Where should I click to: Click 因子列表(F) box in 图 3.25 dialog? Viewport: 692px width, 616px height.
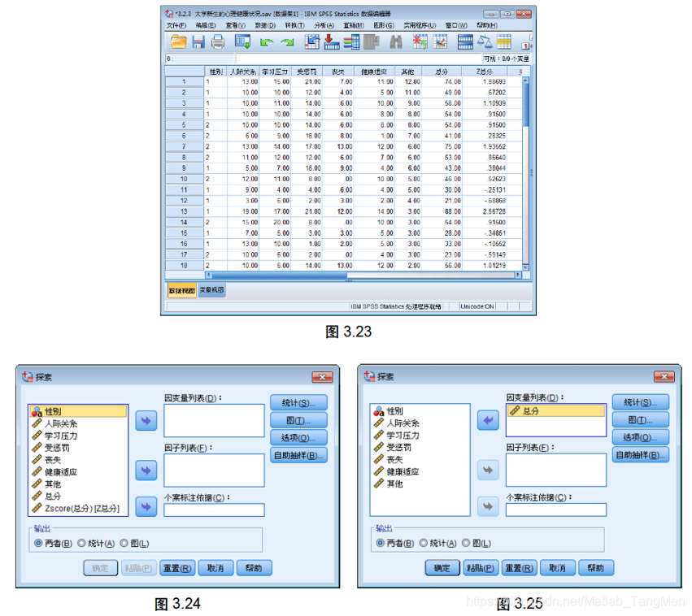(556, 470)
